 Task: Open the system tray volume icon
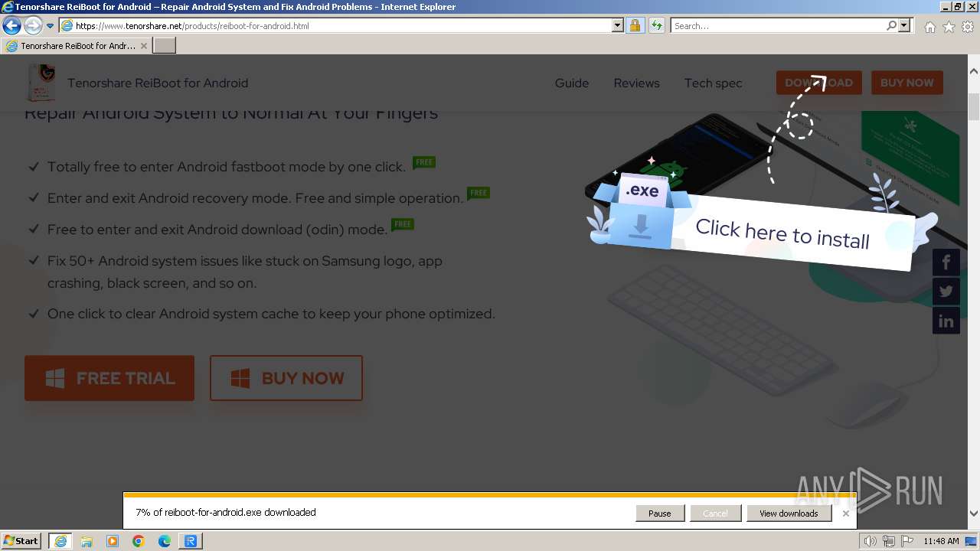pos(871,541)
